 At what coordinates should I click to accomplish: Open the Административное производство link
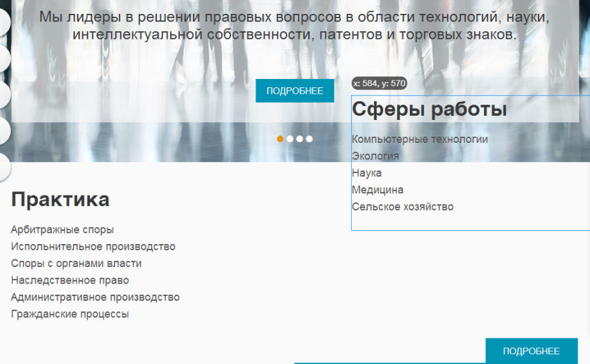coord(95,297)
